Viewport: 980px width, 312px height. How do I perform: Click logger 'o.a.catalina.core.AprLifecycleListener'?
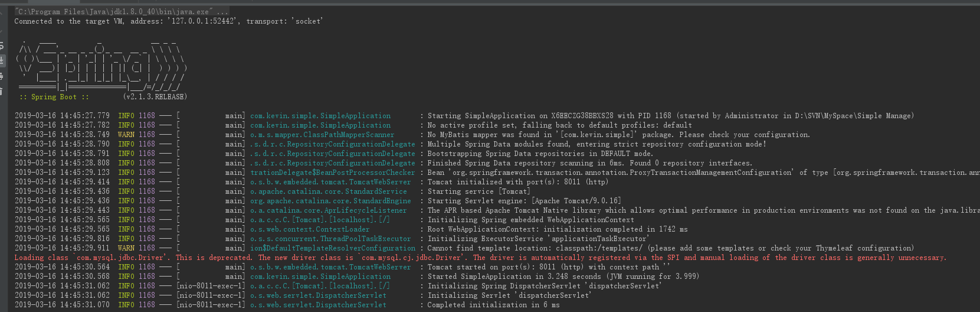329,210
